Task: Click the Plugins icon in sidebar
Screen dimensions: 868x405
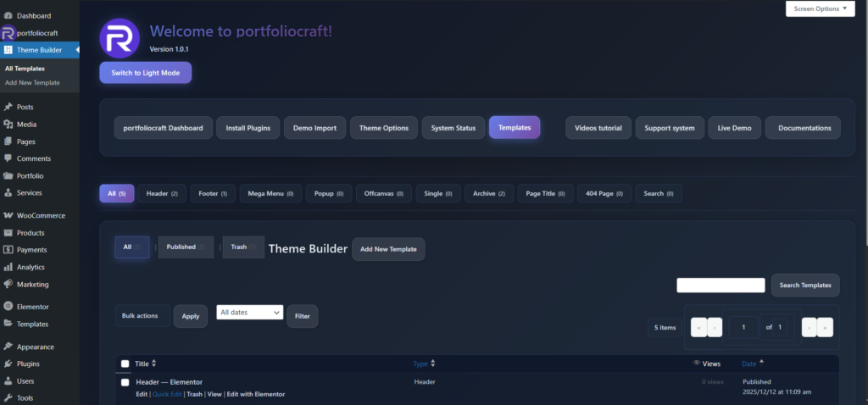Action: (x=8, y=363)
